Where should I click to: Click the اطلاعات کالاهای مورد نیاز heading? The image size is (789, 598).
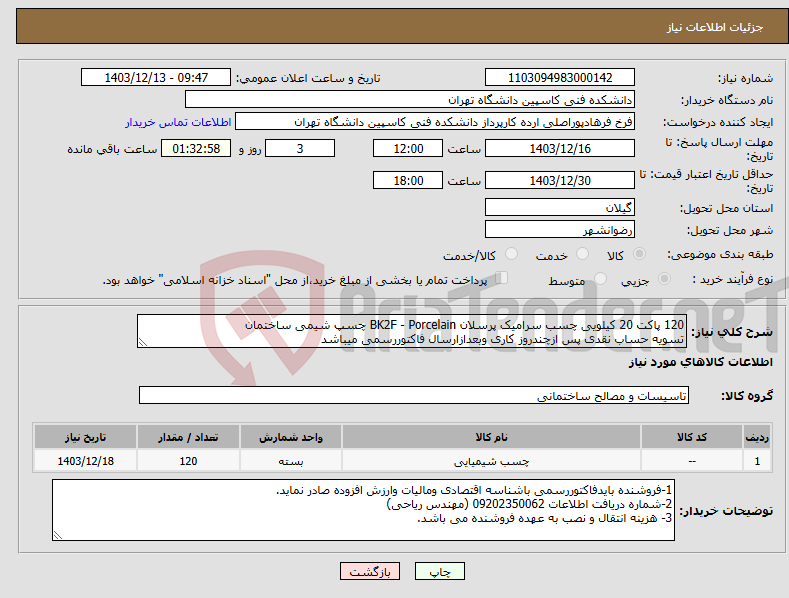pyautogui.click(x=700, y=362)
